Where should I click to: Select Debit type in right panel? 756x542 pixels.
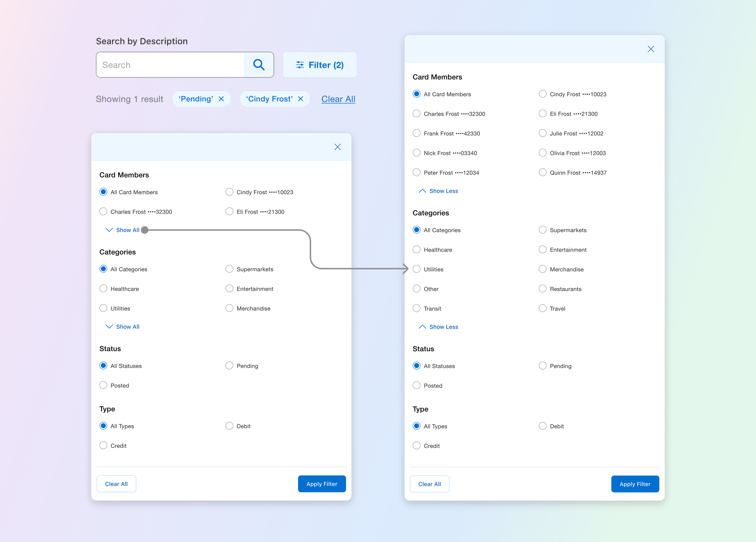click(543, 426)
